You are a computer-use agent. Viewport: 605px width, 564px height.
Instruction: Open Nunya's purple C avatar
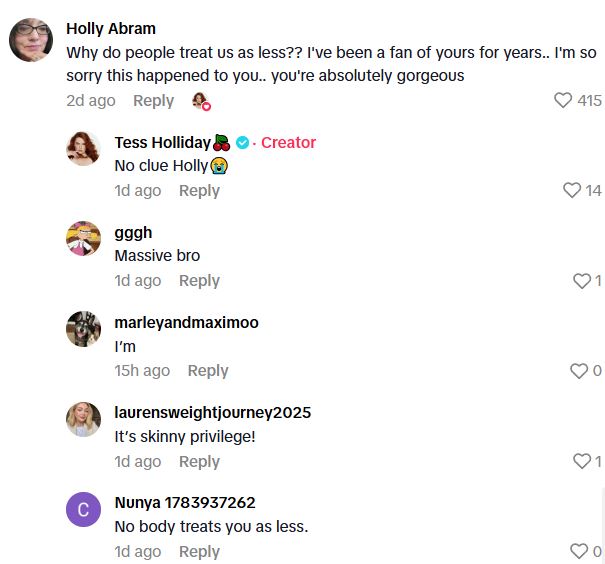pos(83,510)
